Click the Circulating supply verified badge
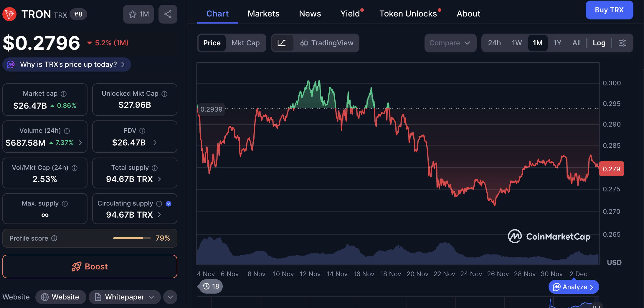Screen dimensions: 644x308 pos(169,203)
